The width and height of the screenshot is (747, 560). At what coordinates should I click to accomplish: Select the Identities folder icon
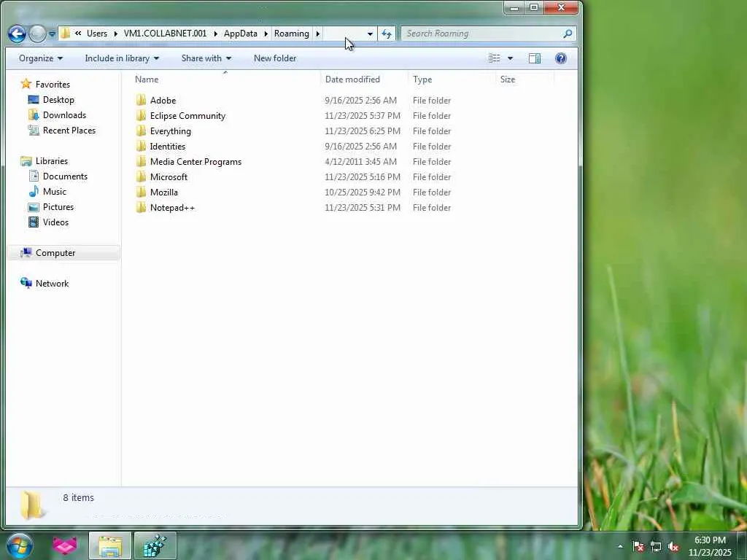(141, 146)
